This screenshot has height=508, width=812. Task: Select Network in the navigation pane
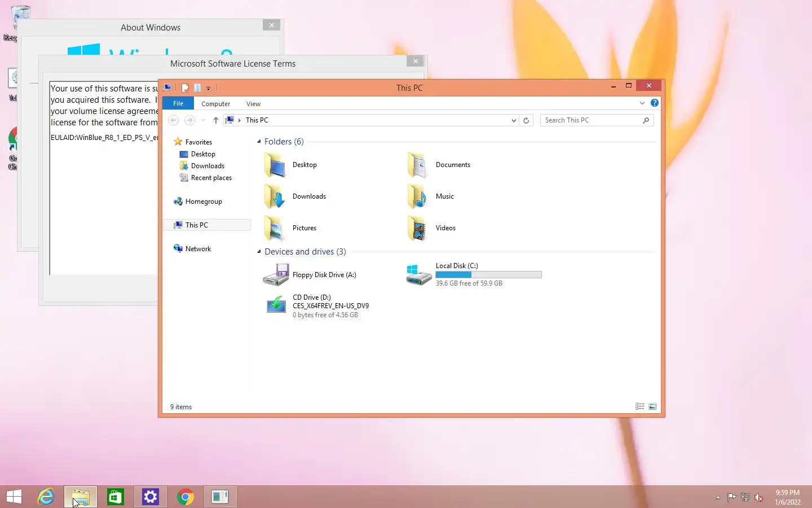pos(198,249)
